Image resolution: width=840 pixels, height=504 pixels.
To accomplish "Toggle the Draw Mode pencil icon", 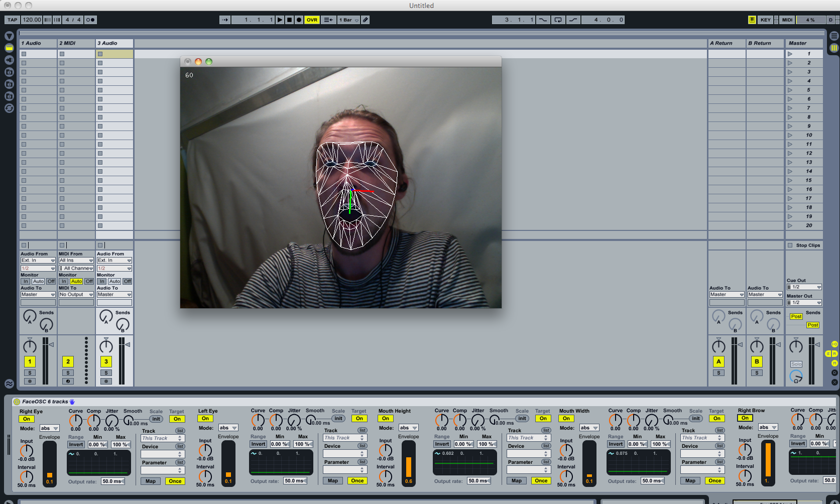I will pos(366,20).
